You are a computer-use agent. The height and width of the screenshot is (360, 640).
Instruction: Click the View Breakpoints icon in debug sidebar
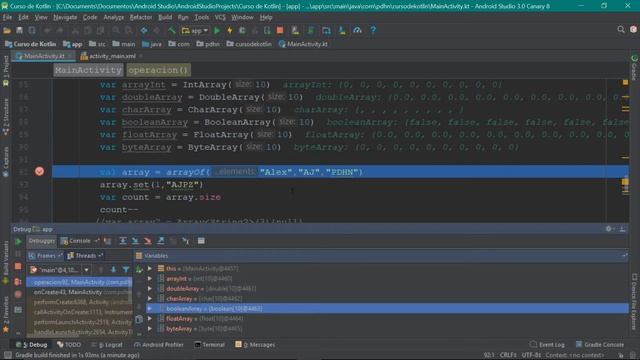pos(18,282)
